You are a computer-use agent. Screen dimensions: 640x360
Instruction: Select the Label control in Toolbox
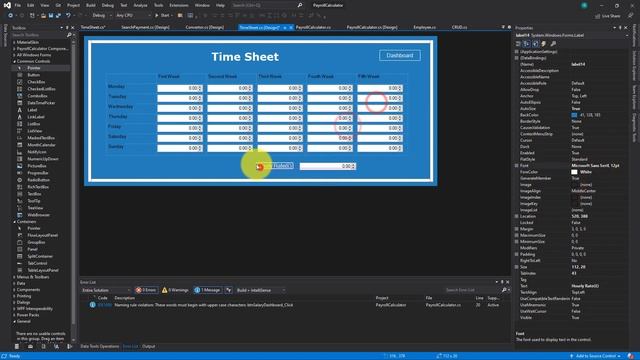pos(32,110)
